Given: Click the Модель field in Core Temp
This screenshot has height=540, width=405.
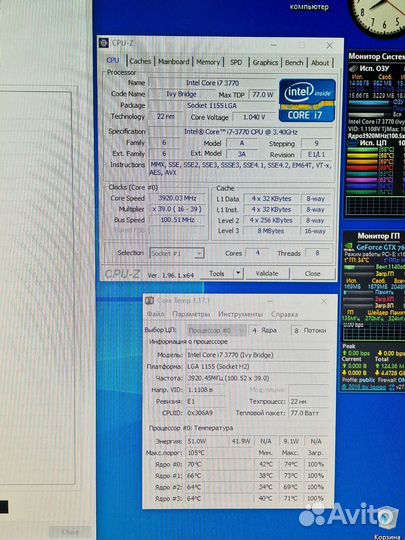Looking at the screenshot, I should click(x=257, y=355).
